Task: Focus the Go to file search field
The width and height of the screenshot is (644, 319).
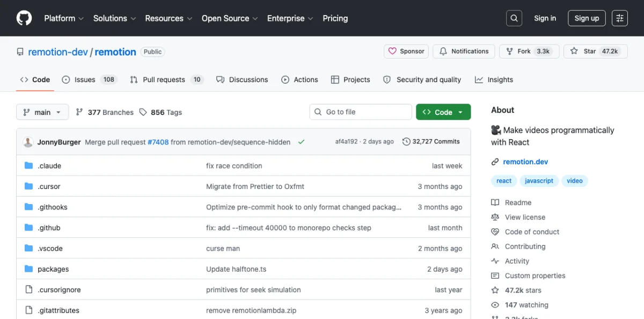Action: pos(361,112)
